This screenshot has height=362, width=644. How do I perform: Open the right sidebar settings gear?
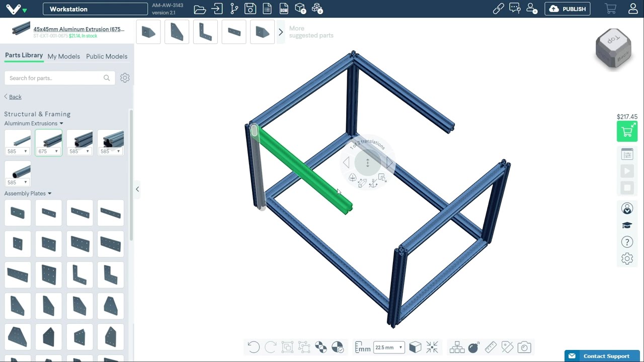pos(627,258)
